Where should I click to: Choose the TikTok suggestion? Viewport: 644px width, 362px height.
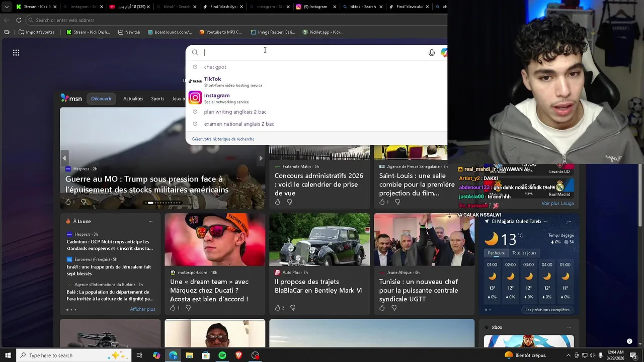click(x=316, y=81)
